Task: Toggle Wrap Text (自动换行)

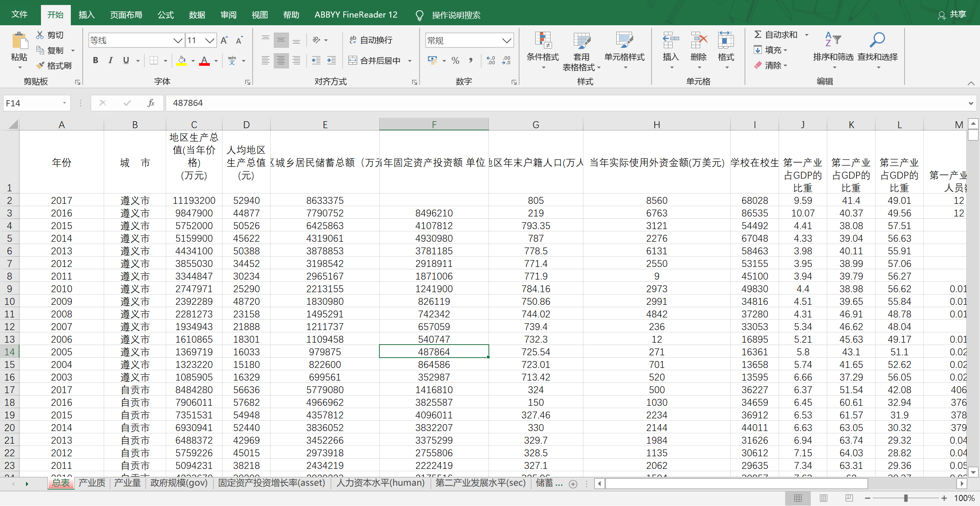Action: click(x=371, y=40)
